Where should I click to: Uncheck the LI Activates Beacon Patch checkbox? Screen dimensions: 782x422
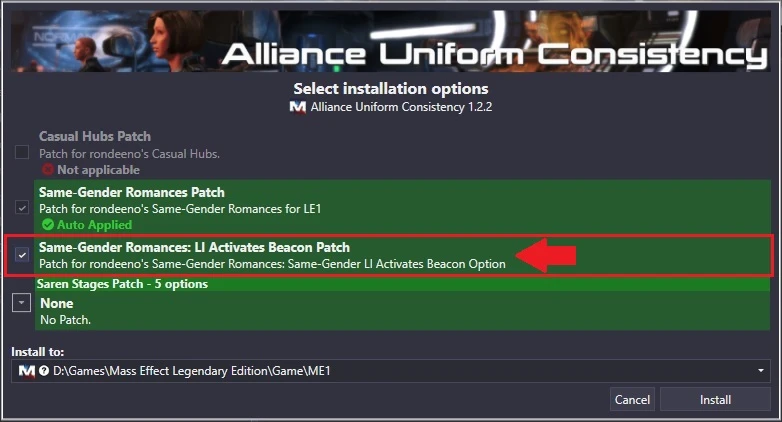coord(21,255)
